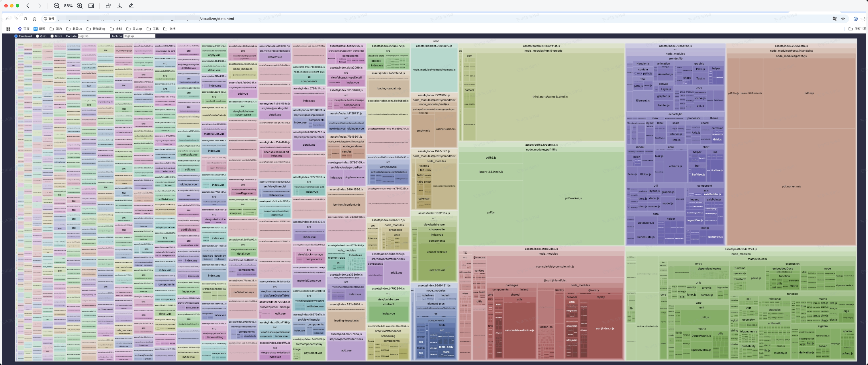This screenshot has width=868, height=365.
Task: Select the Gzip size radio button
Action: tap(38, 36)
